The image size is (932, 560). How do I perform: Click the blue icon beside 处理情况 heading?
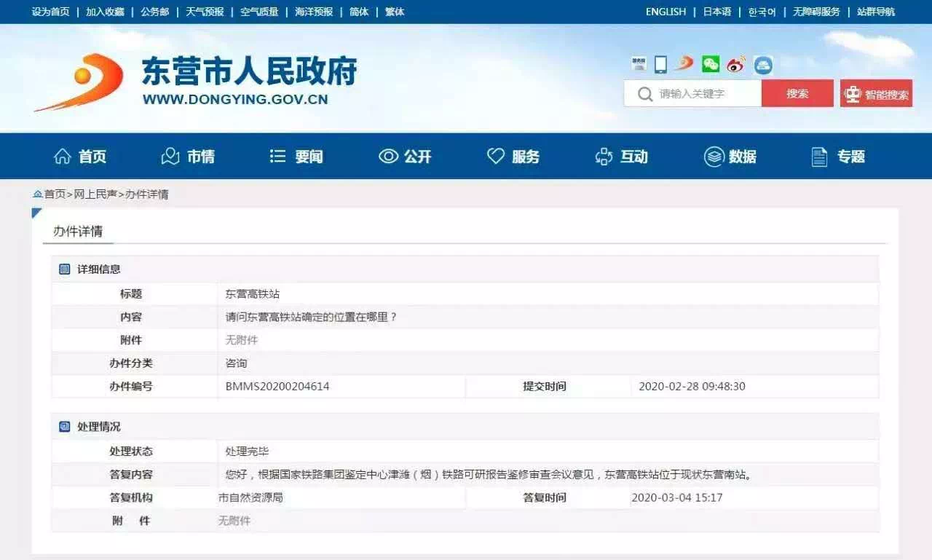pos(65,427)
